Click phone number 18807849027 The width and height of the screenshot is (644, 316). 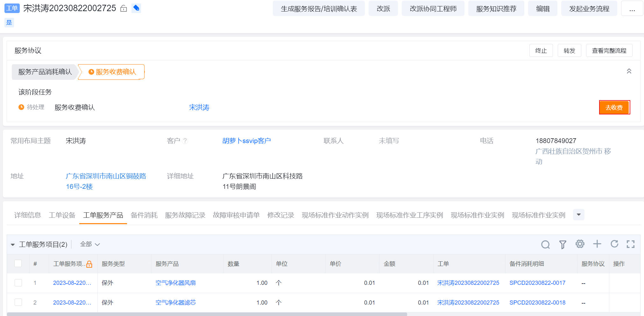pyautogui.click(x=556, y=141)
